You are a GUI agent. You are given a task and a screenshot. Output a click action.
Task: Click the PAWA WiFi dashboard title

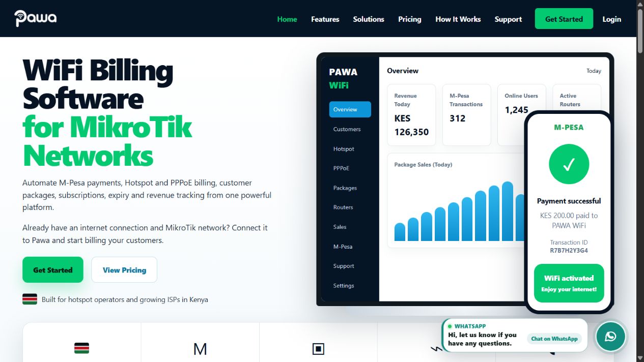[344, 79]
